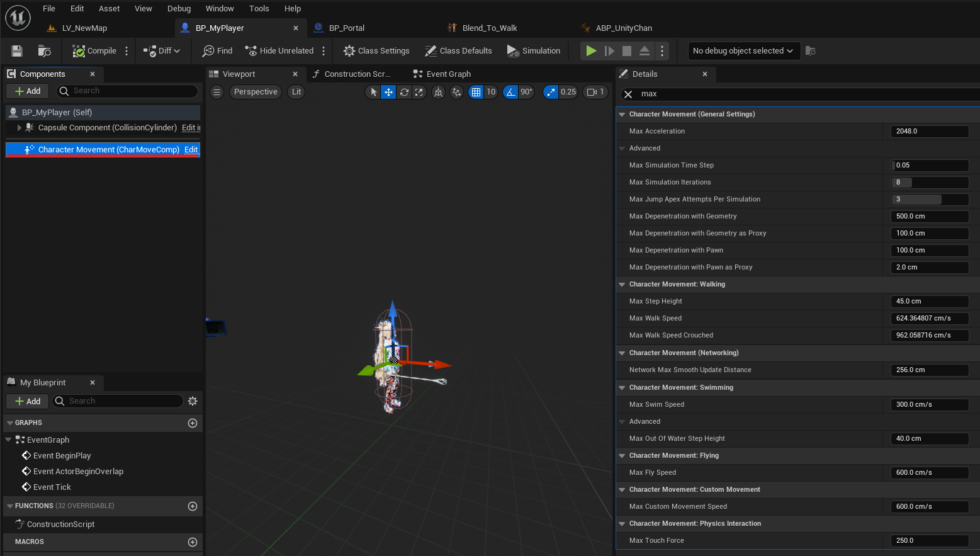Viewport: 980px width, 556px height.
Task: Add new graph with plus icon in GRAPHS
Action: pyautogui.click(x=193, y=423)
